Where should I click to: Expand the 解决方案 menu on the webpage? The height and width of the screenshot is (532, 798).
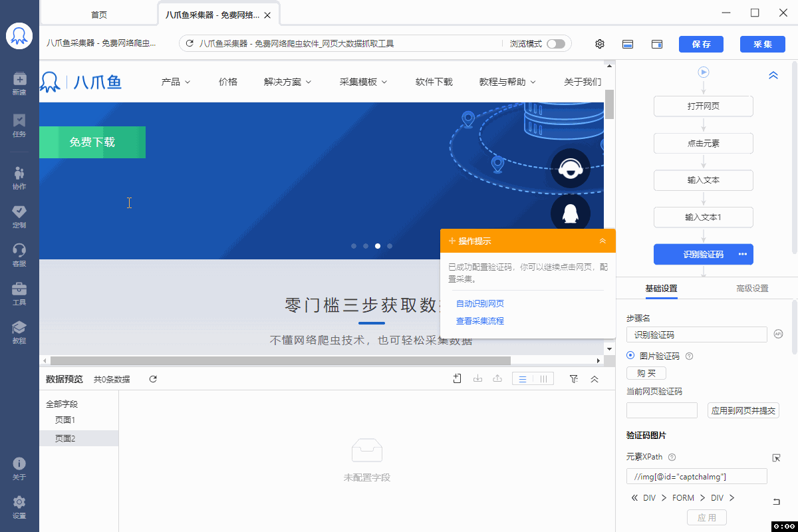(x=288, y=82)
